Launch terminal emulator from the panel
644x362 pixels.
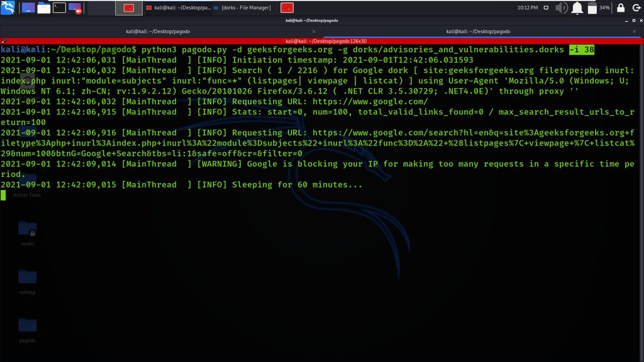point(59,8)
